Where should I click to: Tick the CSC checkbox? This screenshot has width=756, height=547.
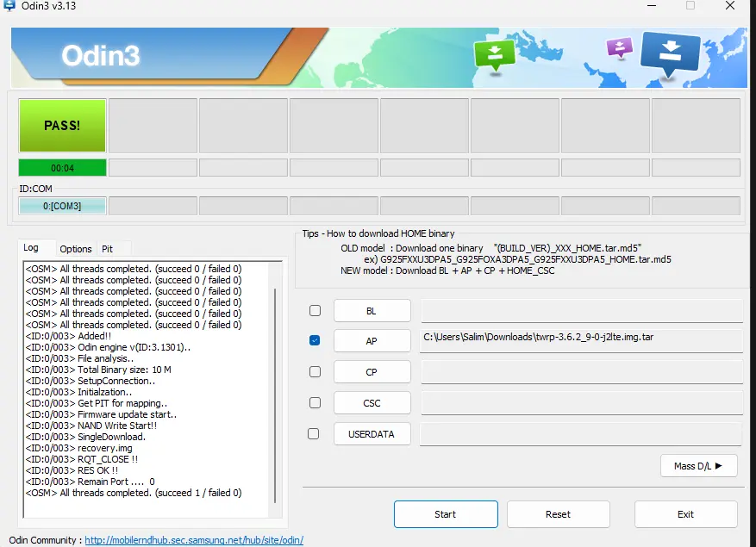point(315,402)
